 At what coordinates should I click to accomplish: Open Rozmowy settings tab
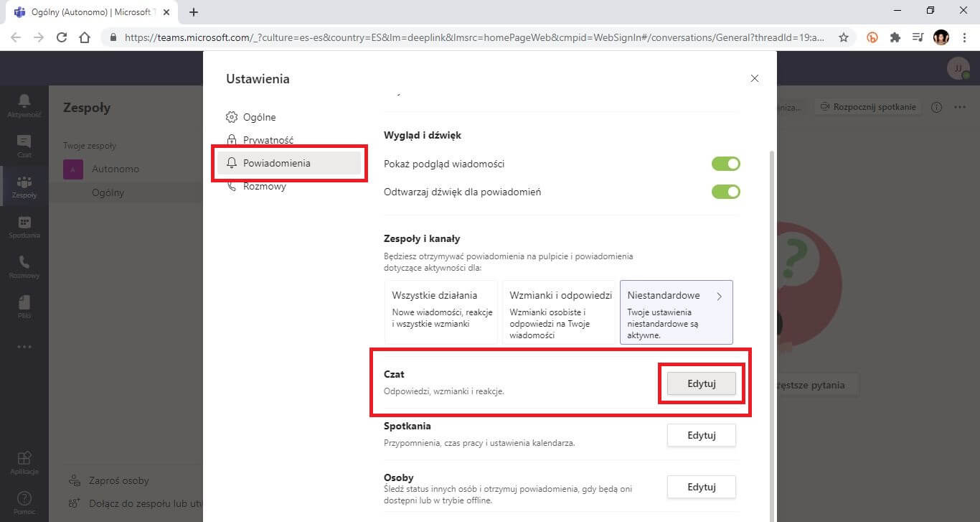[289, 186]
